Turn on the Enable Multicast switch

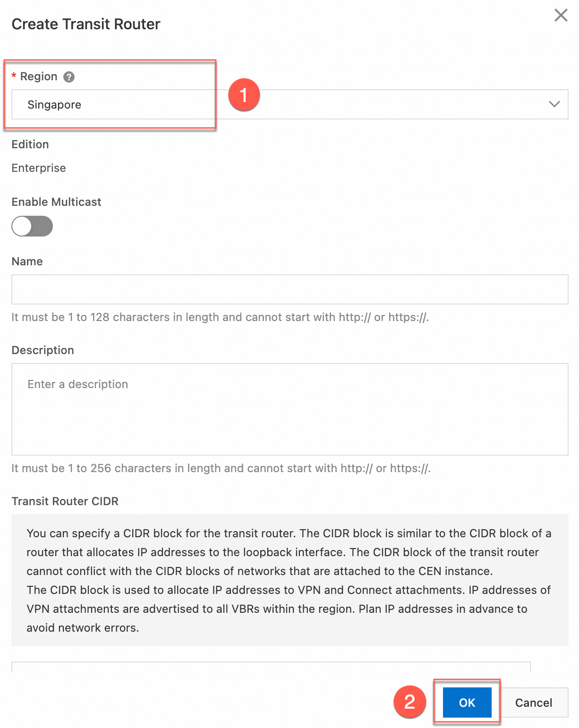[x=32, y=226]
